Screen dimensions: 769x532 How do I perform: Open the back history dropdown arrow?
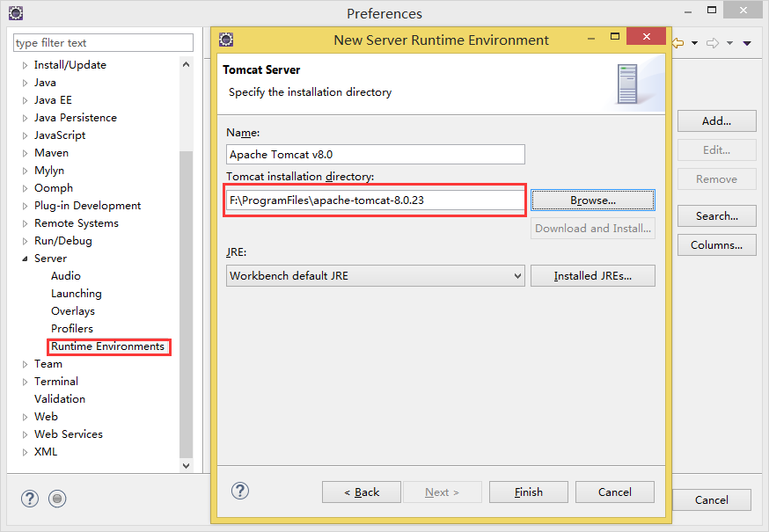click(x=694, y=43)
